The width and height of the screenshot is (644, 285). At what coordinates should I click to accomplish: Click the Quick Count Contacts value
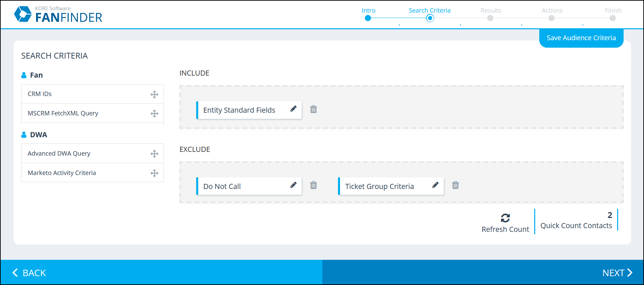pos(610,215)
